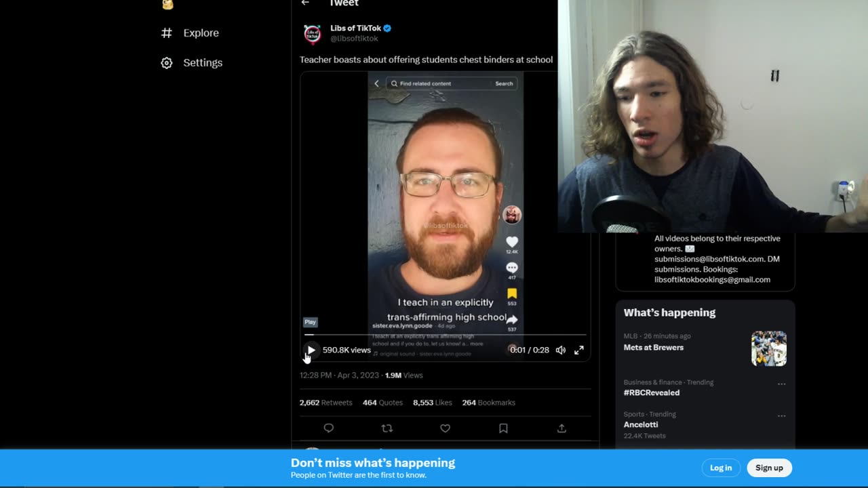Open Libs of TikTok profile avatar

[x=312, y=33]
